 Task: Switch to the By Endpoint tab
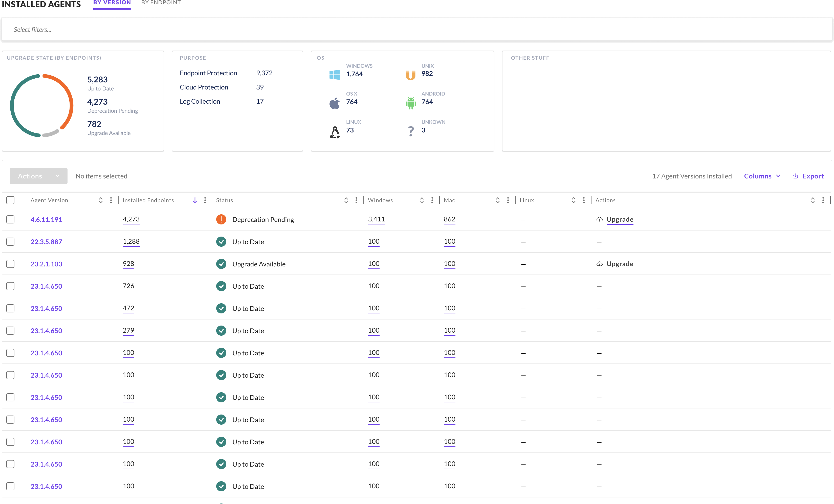click(161, 3)
